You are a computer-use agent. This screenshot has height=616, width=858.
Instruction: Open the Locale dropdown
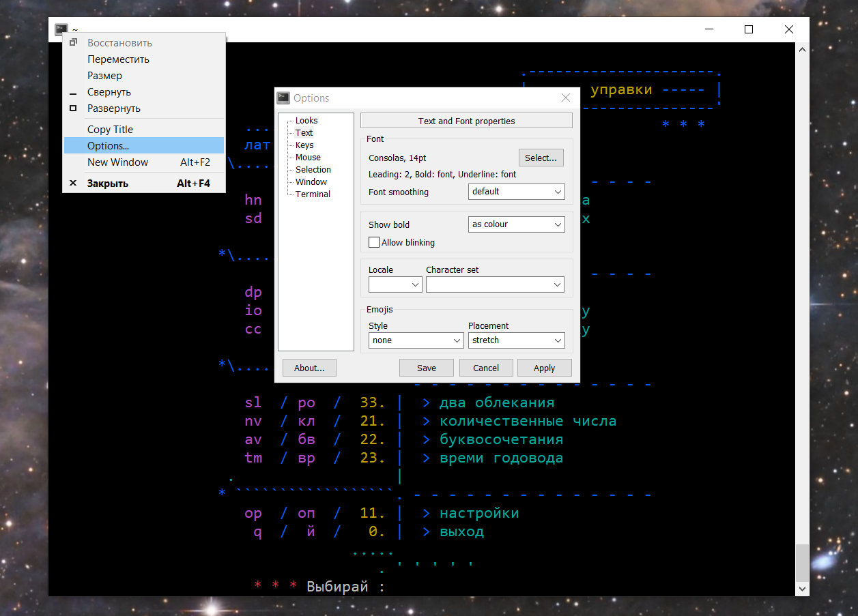point(395,284)
